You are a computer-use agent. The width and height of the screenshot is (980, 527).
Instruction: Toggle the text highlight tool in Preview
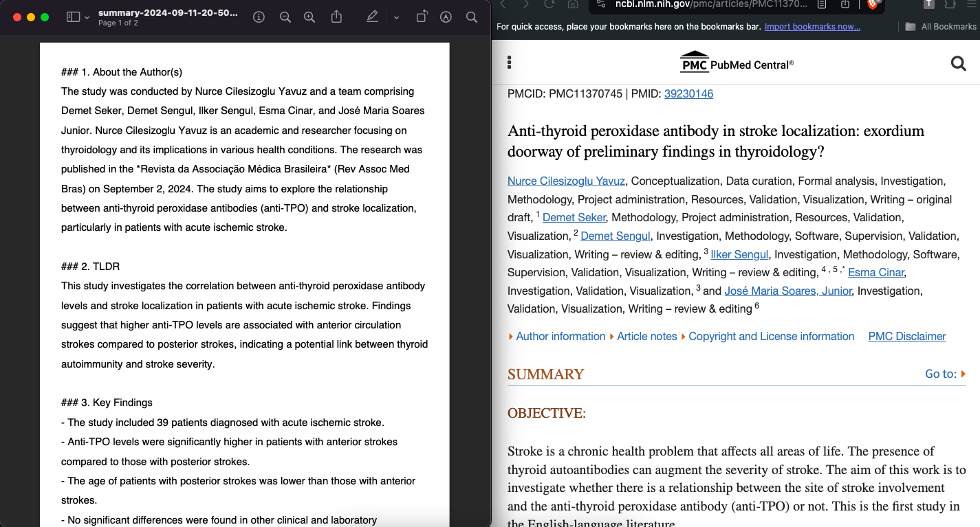(372, 16)
